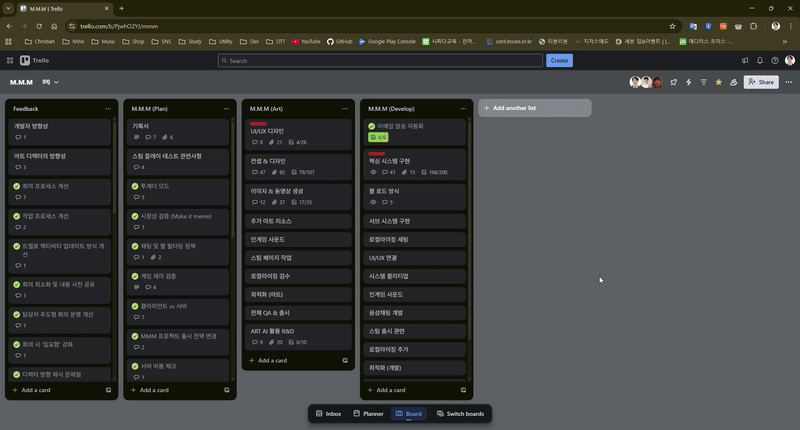Open a new Chrome tab
The image size is (800, 430).
click(121, 9)
